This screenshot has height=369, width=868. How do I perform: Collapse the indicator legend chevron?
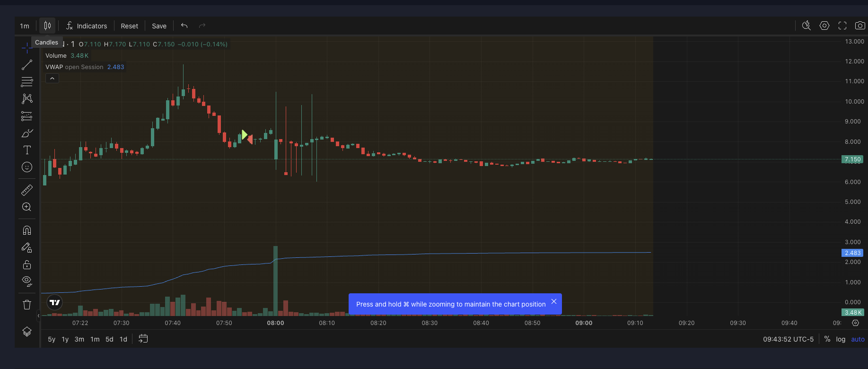(x=52, y=79)
